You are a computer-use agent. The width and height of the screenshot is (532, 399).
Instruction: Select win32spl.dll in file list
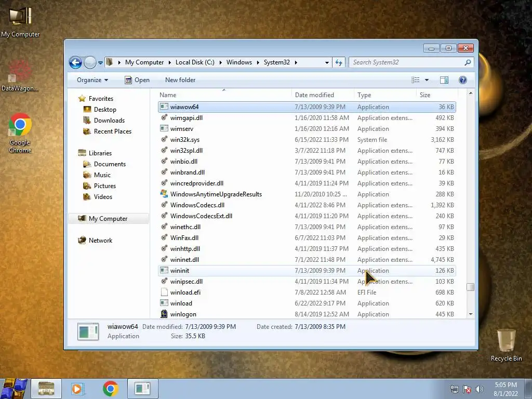coord(307,151)
